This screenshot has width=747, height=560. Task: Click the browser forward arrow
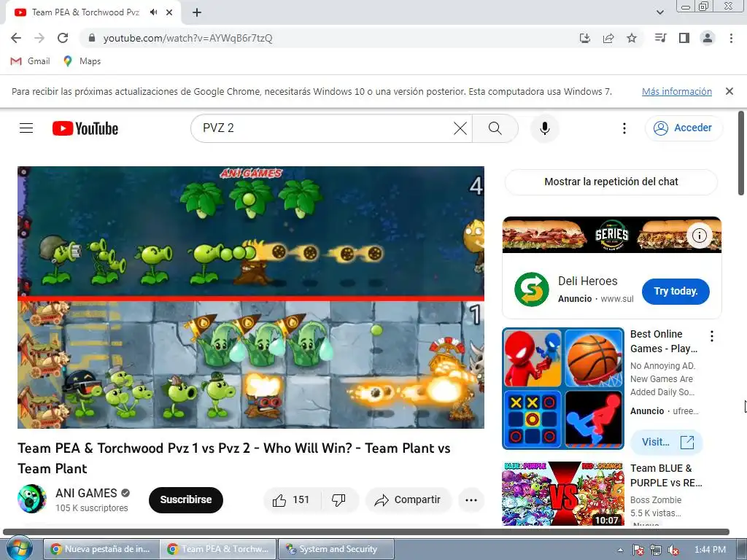click(x=39, y=38)
